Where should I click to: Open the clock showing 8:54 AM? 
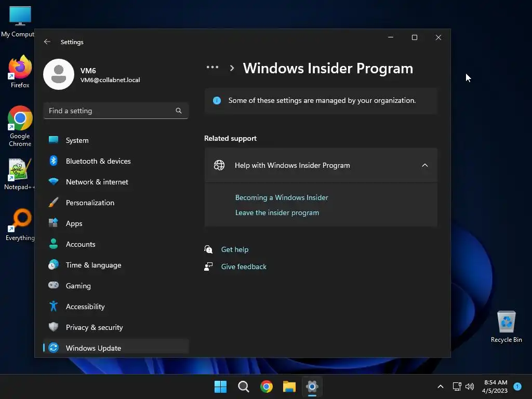click(495, 387)
